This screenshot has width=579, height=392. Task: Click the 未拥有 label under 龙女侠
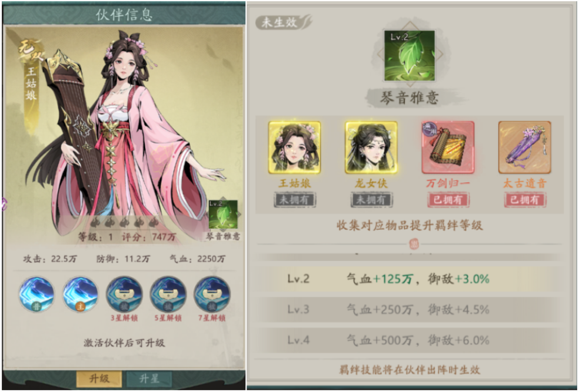pyautogui.click(x=371, y=200)
